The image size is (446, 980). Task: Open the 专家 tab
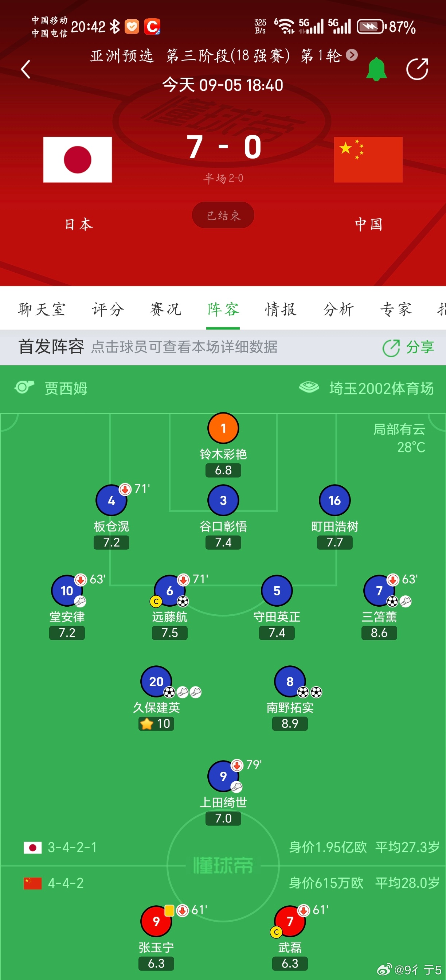[396, 309]
